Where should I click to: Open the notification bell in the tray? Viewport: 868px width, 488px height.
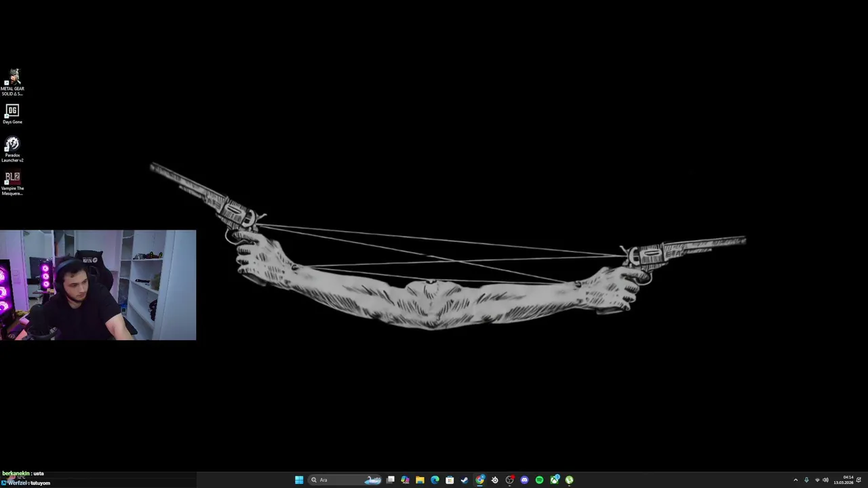[x=859, y=480]
